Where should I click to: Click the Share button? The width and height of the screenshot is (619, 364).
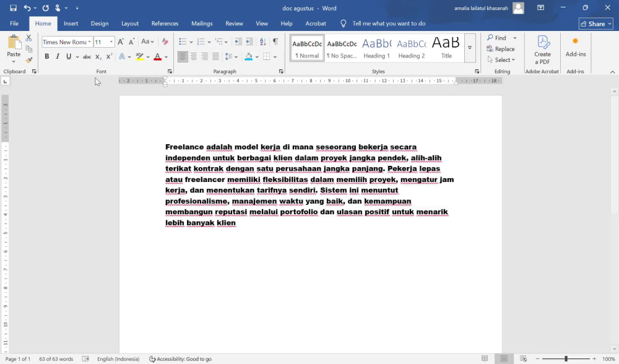tap(595, 24)
